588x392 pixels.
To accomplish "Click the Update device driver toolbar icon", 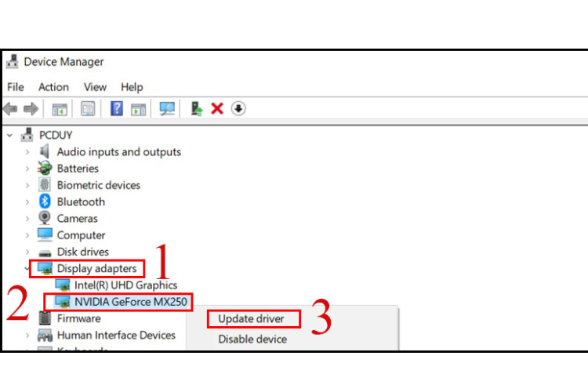I will [x=197, y=109].
